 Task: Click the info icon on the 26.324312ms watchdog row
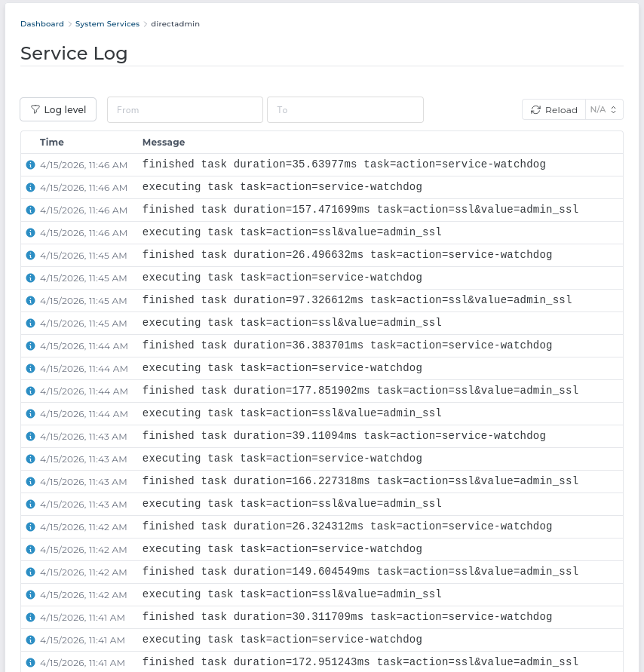coord(31,526)
